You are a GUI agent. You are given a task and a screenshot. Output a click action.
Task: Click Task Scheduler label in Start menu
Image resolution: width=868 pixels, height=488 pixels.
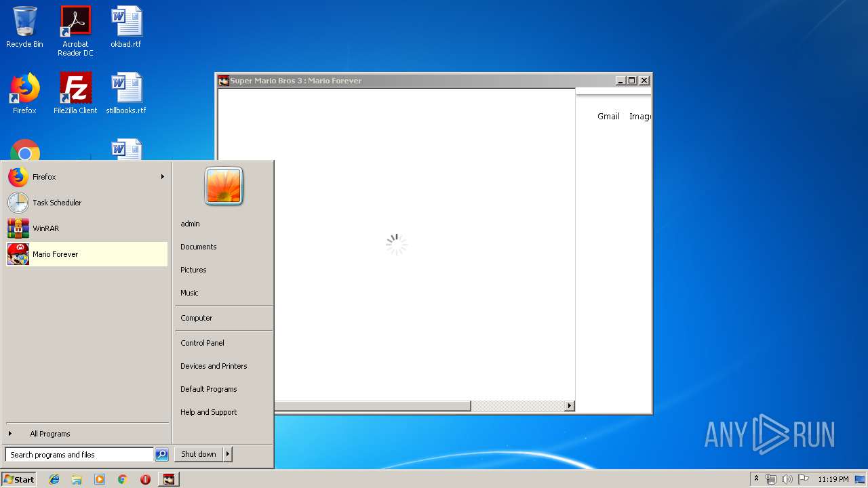click(x=57, y=203)
